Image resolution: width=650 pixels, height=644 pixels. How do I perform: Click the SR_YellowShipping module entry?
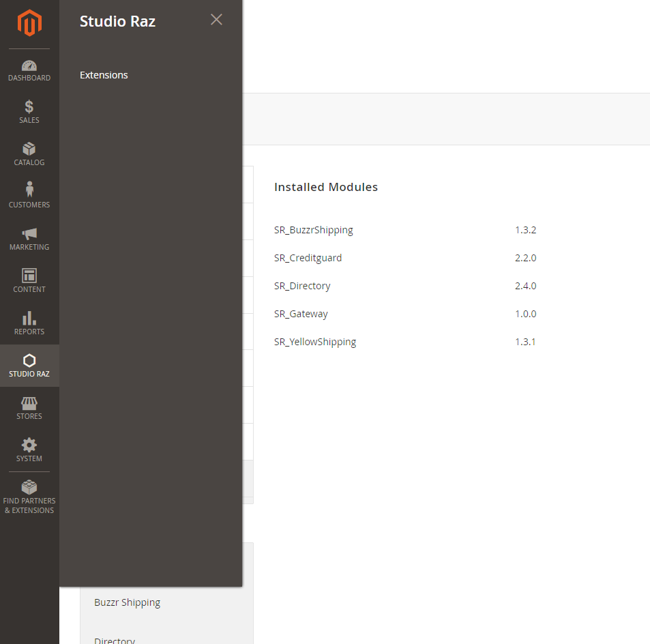[315, 342]
